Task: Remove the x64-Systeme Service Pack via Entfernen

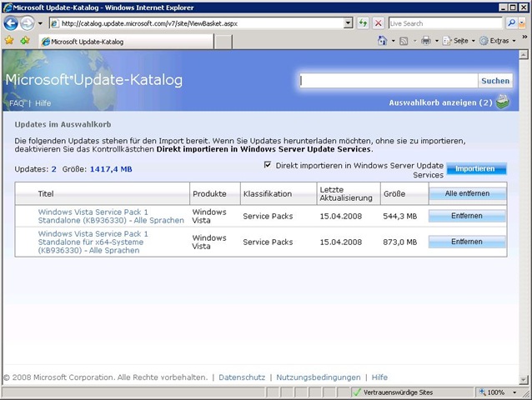Action: (x=467, y=242)
